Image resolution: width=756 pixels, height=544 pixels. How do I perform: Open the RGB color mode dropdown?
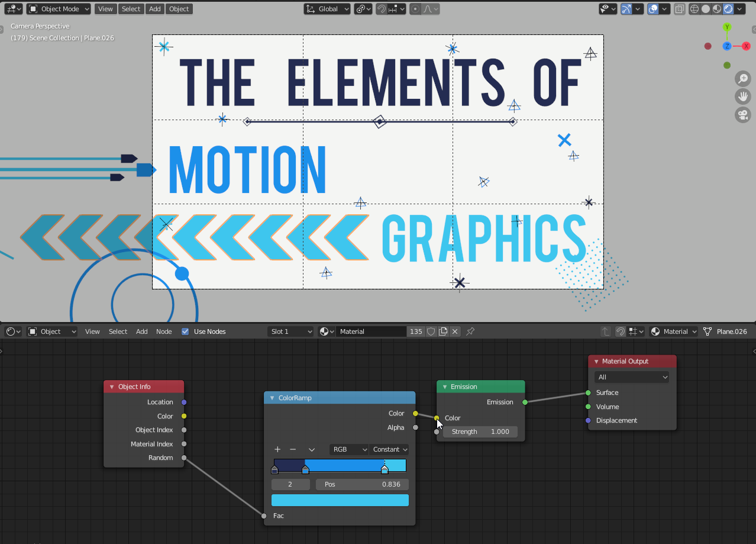pos(349,449)
